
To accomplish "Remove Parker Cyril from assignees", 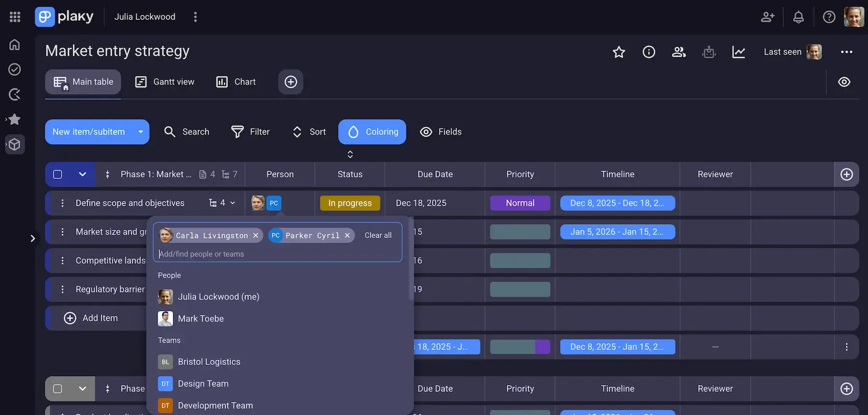I will coord(347,236).
